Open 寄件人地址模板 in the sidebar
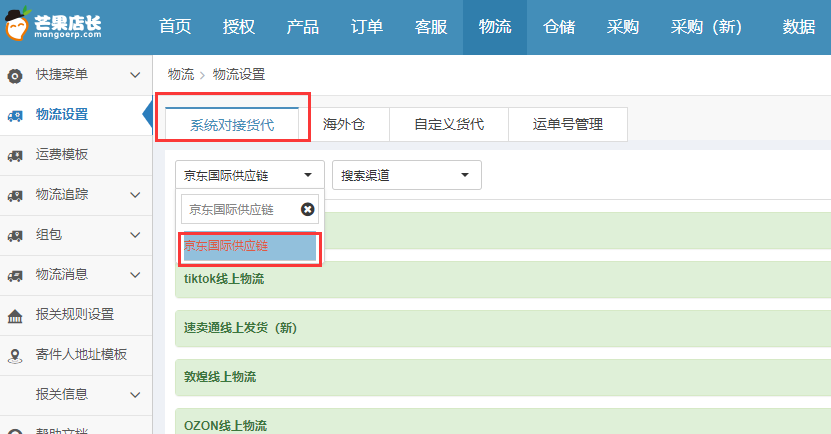The height and width of the screenshot is (434, 831). pos(76,355)
